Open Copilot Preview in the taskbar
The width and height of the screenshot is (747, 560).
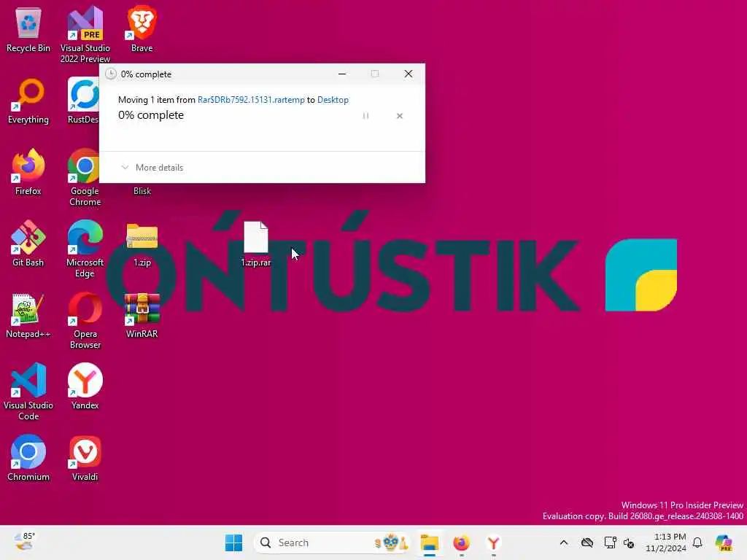724,542
